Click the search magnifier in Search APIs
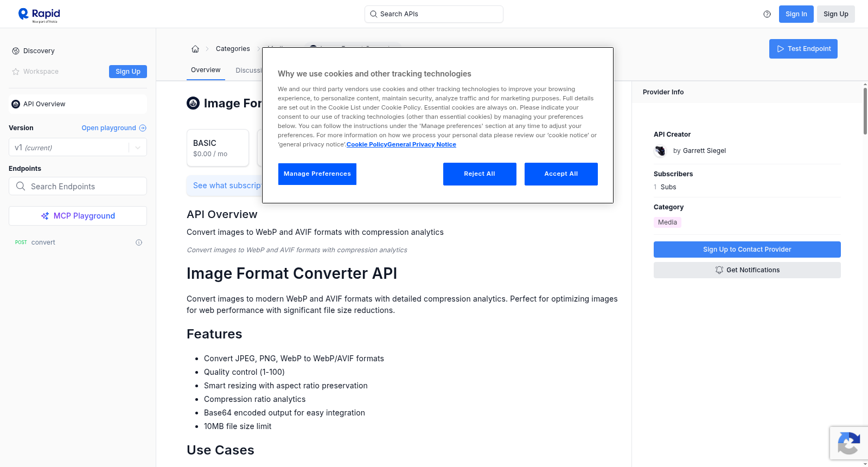This screenshot has width=868, height=467. (373, 14)
